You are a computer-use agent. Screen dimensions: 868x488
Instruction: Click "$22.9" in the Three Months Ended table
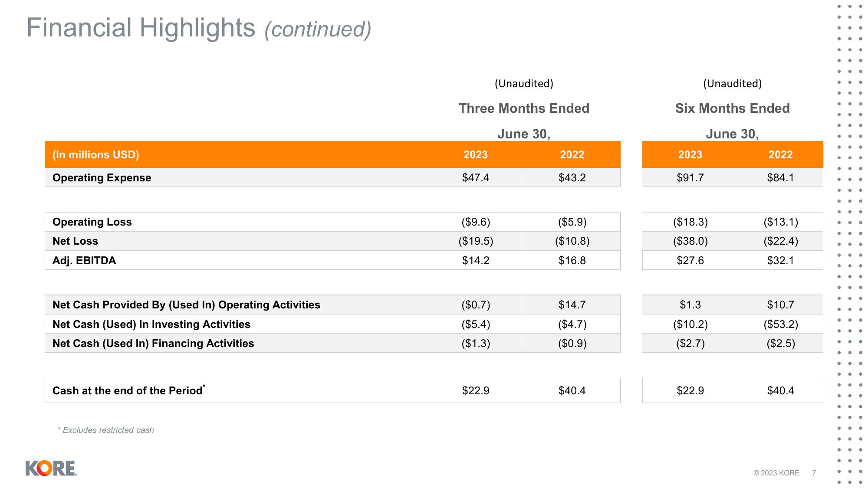click(475, 391)
